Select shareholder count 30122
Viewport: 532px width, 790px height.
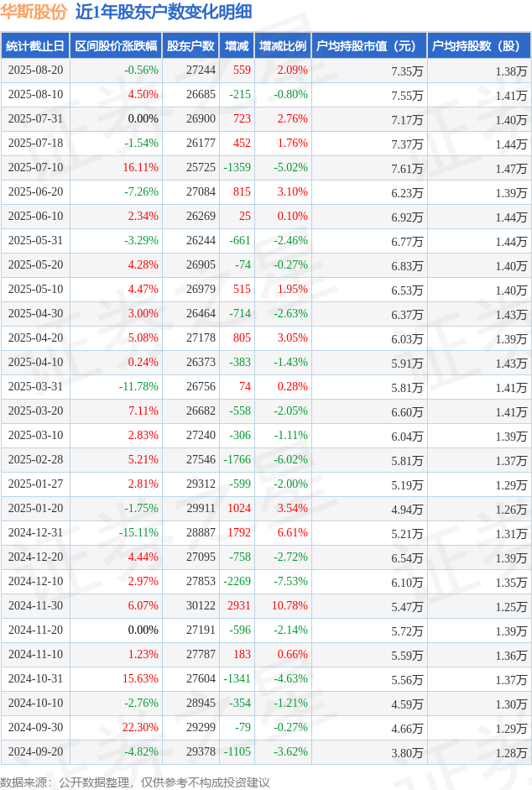coord(201,605)
